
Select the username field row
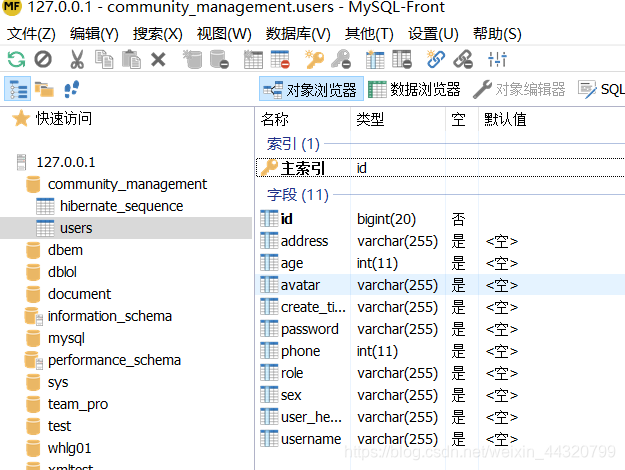[x=440, y=439]
